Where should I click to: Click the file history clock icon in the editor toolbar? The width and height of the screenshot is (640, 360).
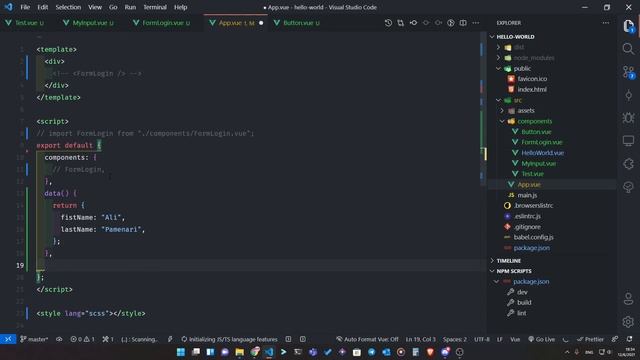point(388,23)
